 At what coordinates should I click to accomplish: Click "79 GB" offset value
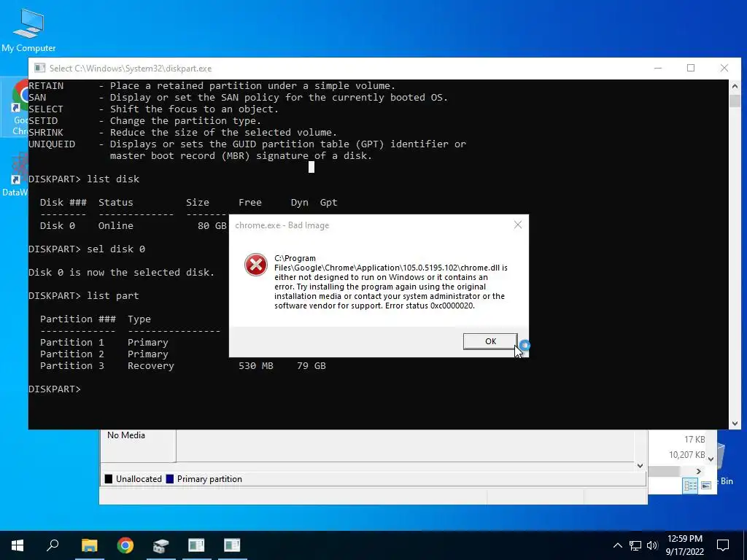coord(311,366)
